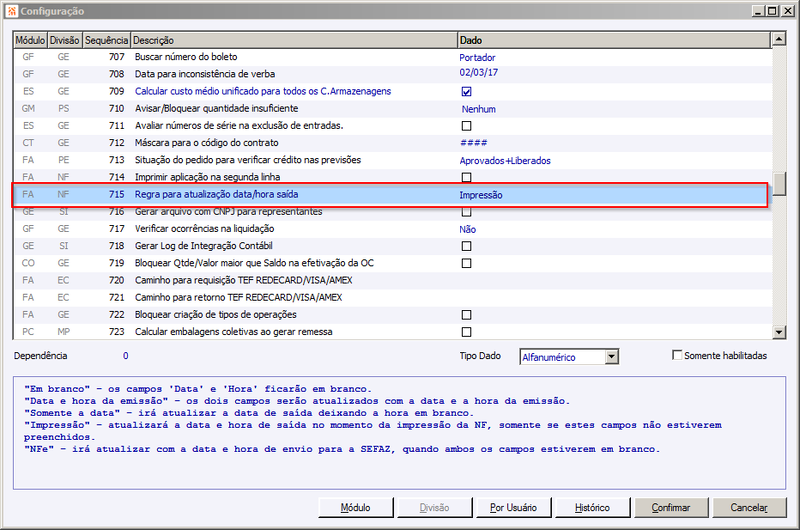The width and height of the screenshot is (800, 530).
Task: Select row 712 Máscara para o código do contrato
Action: (392, 143)
